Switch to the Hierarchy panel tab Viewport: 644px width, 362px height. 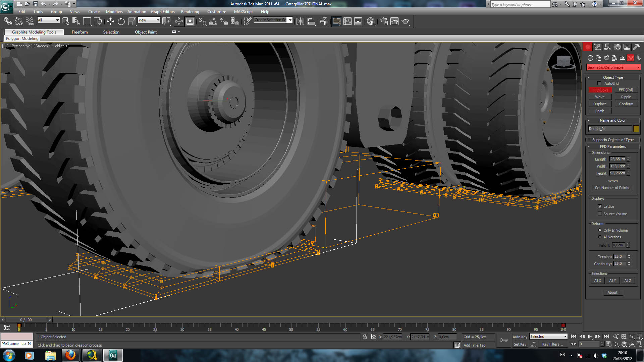607,47
